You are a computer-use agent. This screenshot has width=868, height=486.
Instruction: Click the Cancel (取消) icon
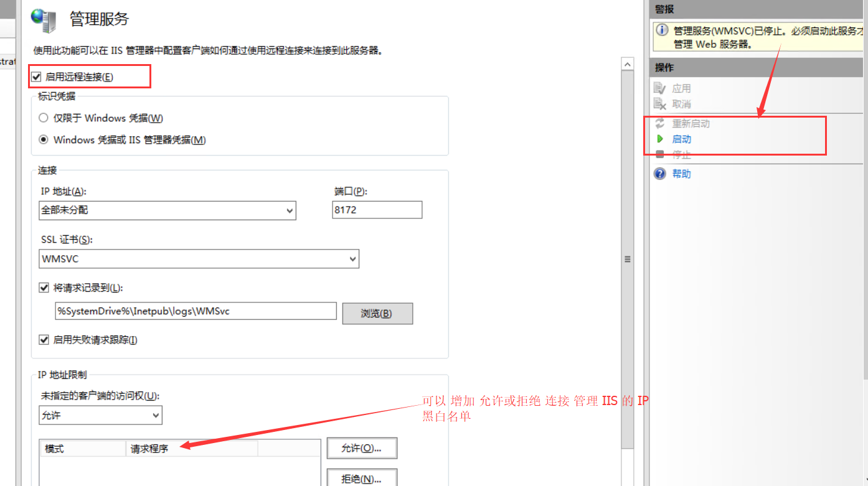(660, 104)
